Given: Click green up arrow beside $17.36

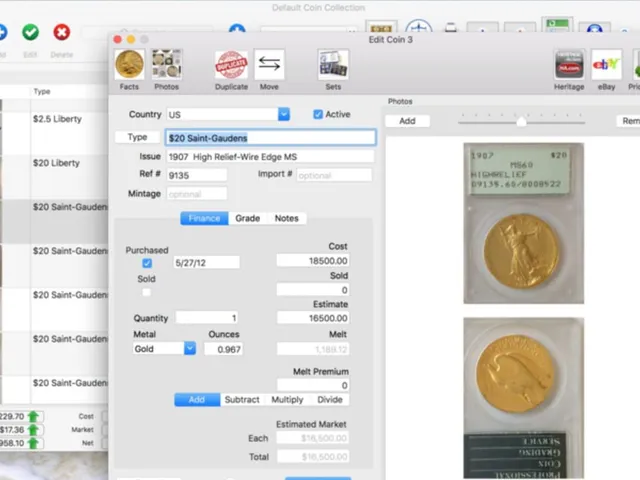Looking at the screenshot, I should [x=33, y=430].
